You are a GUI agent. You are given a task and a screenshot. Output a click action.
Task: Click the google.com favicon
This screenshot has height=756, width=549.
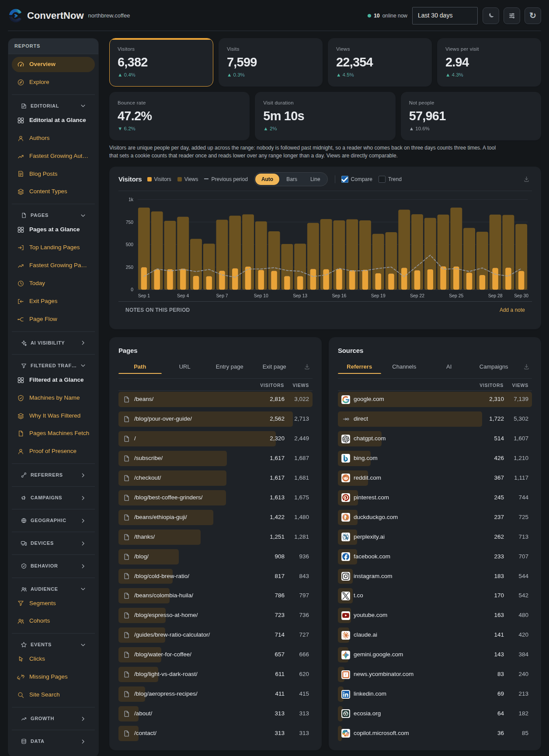(x=346, y=399)
